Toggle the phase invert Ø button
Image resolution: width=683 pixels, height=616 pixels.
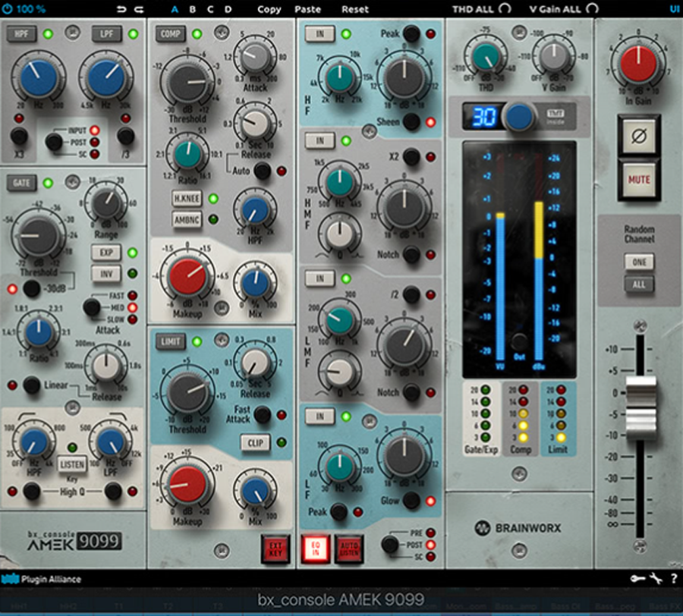(638, 137)
